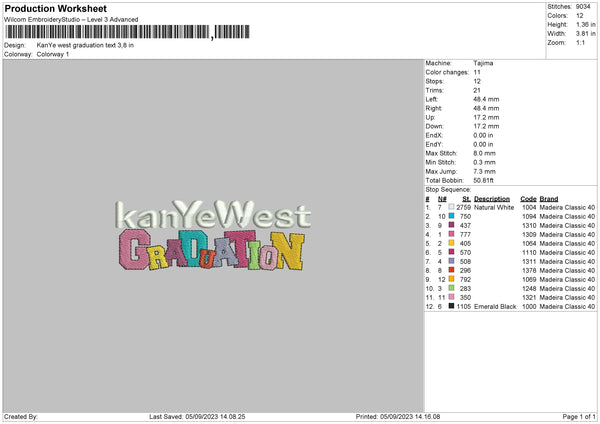
Task: Select the Stitches value 9034
Action: pyautogui.click(x=583, y=7)
